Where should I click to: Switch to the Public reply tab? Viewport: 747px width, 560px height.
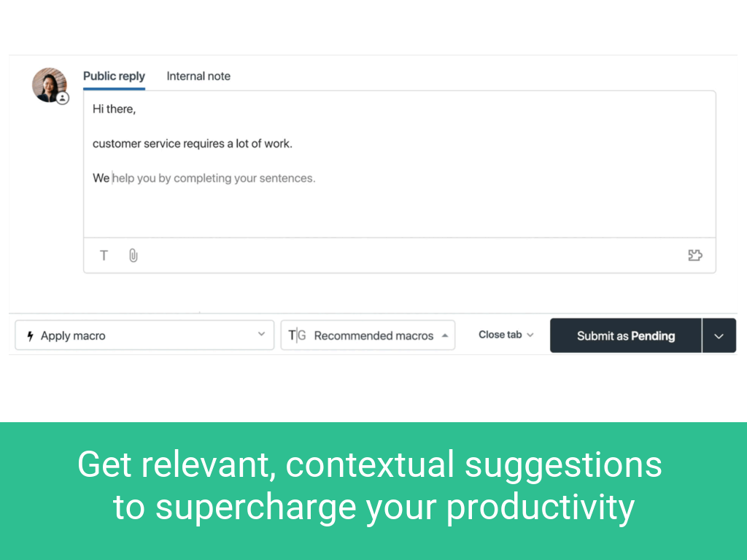(x=114, y=76)
